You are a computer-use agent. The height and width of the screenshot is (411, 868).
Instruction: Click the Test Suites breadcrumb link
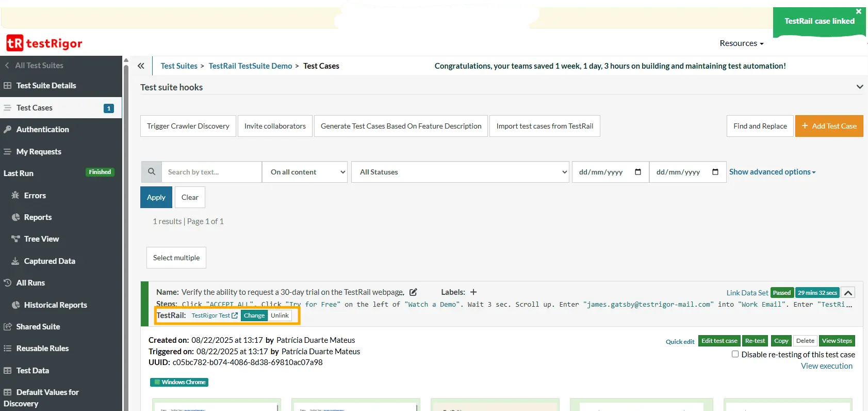(x=179, y=66)
